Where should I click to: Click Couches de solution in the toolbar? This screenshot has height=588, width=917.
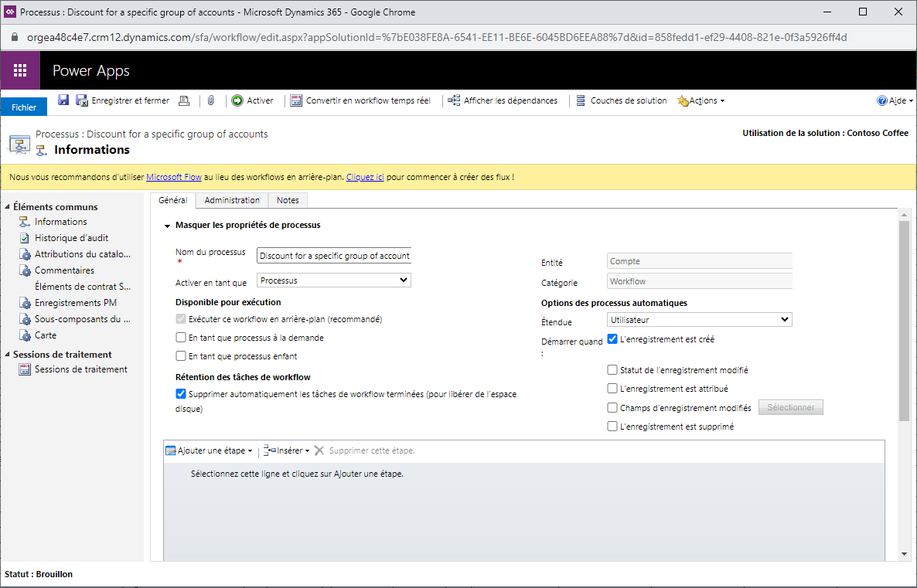click(x=628, y=100)
